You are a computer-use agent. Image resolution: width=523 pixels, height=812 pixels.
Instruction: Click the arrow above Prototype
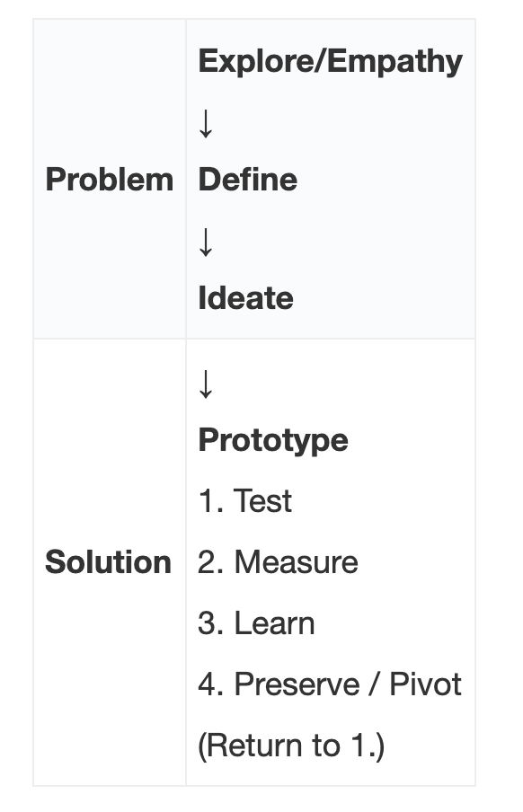[x=206, y=384]
